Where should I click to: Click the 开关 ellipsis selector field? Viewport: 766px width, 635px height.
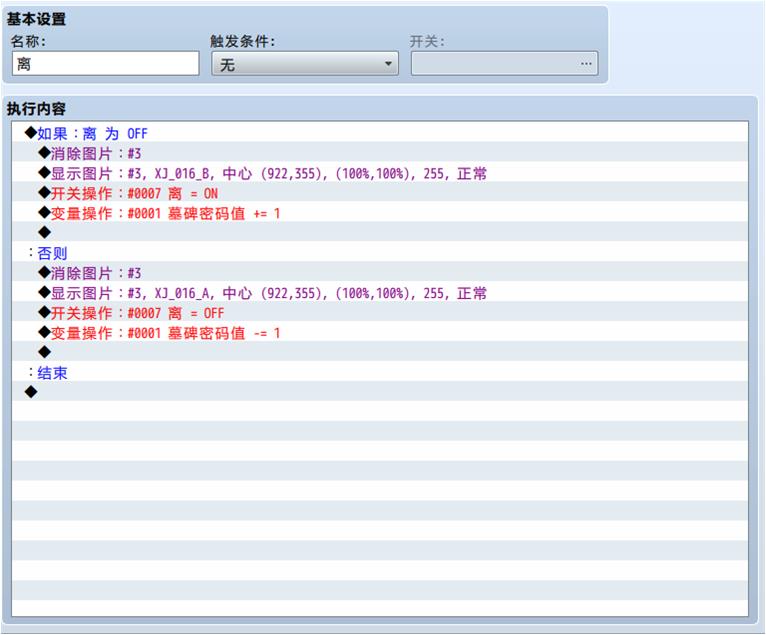click(x=504, y=64)
